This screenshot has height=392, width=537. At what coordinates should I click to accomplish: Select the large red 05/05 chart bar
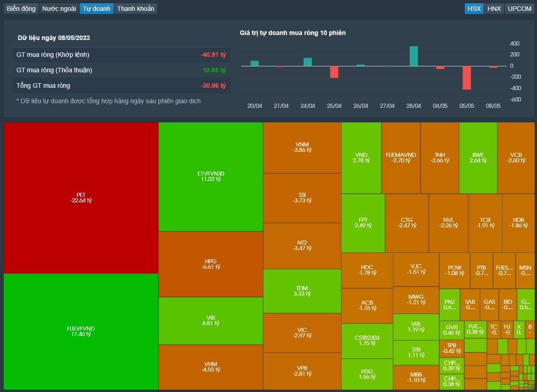coord(467,78)
